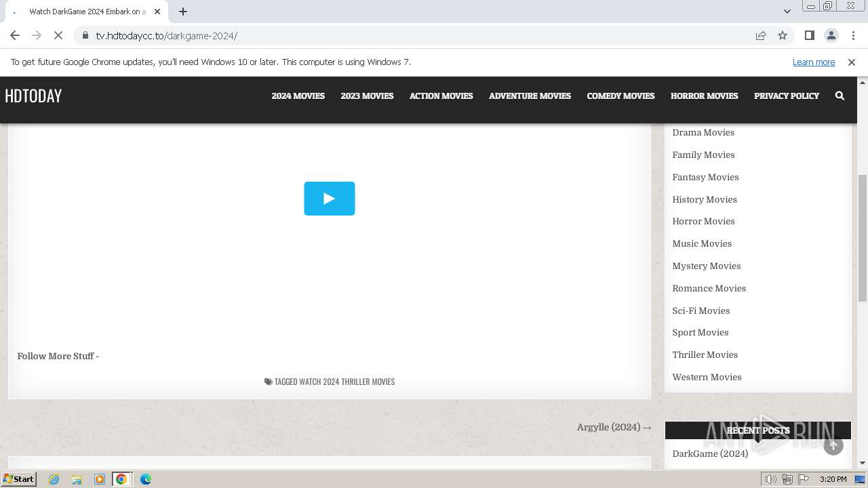Open the DarkGame (2024) recent post
Image resolution: width=868 pixels, height=488 pixels.
(710, 453)
